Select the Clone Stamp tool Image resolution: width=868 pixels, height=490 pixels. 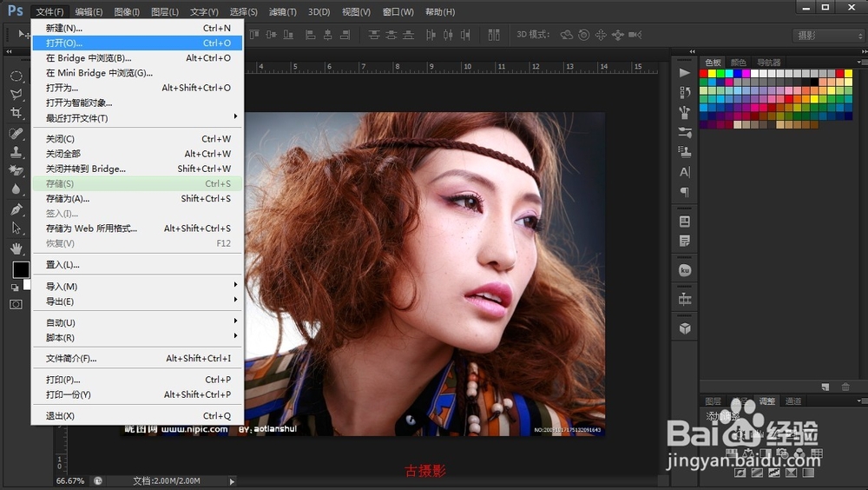[x=16, y=152]
